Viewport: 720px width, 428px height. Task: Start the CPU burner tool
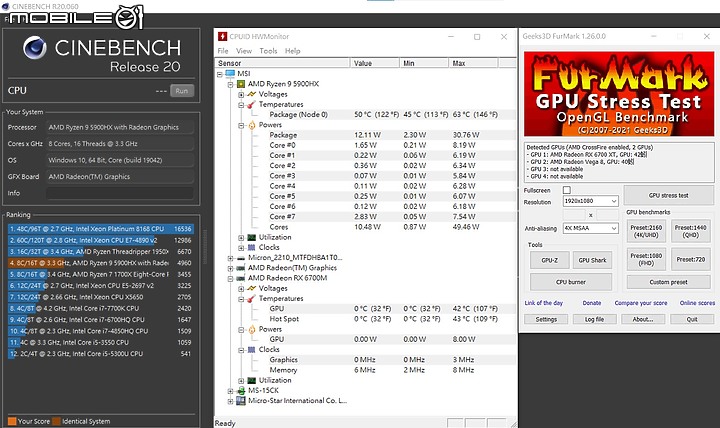[x=571, y=282]
